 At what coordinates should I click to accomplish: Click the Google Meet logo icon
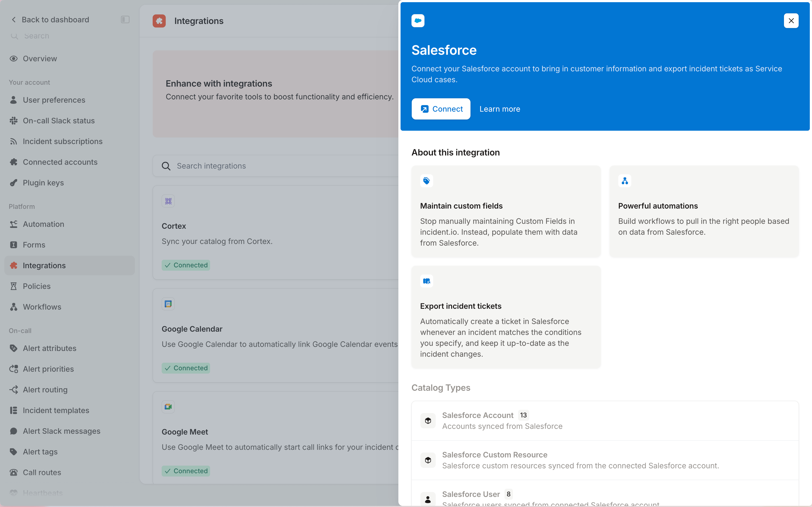point(168,407)
